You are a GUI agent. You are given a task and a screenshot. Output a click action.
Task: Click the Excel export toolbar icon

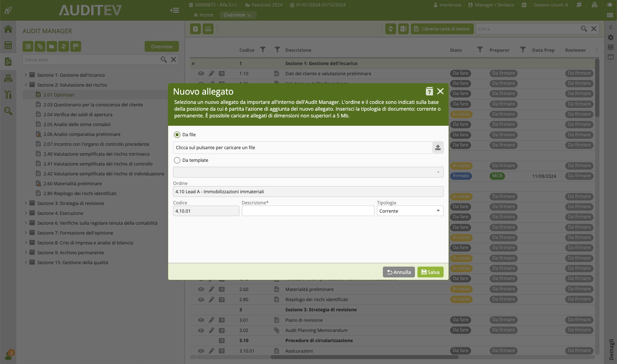403,29
